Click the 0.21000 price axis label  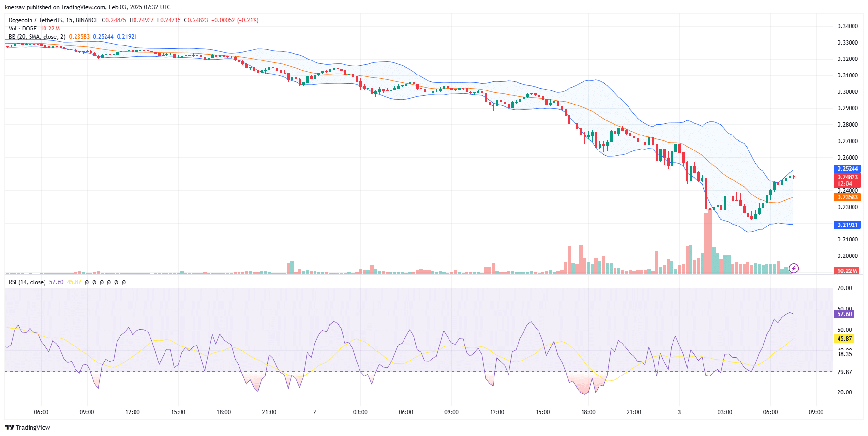pos(848,240)
